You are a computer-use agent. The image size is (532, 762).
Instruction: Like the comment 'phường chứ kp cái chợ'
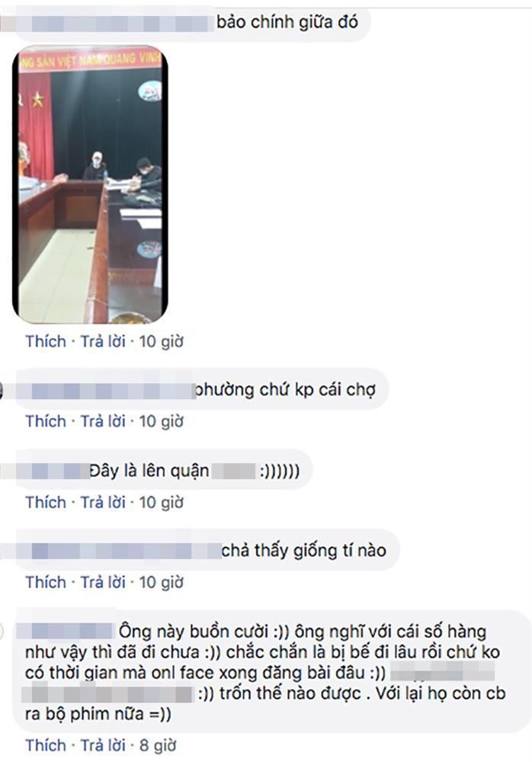[46, 421]
